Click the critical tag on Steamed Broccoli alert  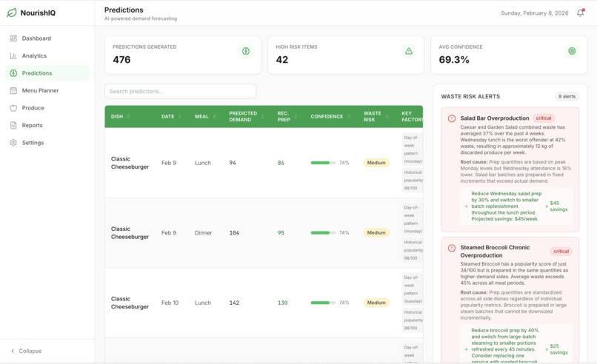(561, 251)
